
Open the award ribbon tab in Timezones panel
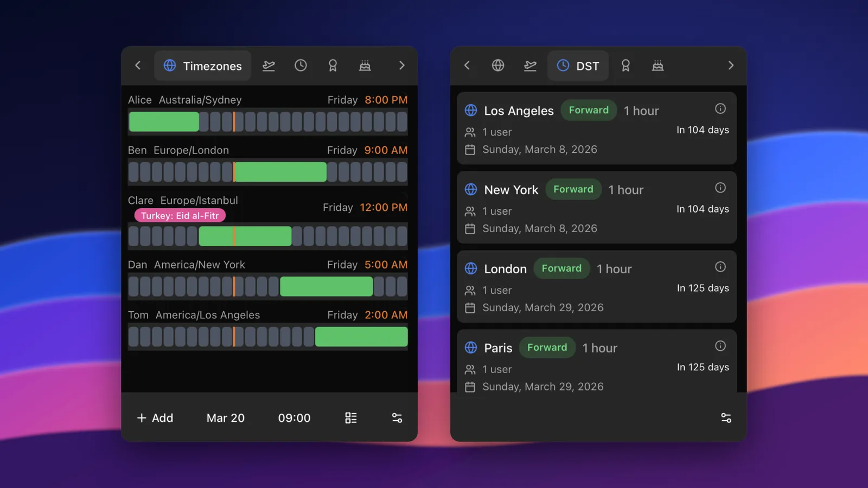coord(333,66)
